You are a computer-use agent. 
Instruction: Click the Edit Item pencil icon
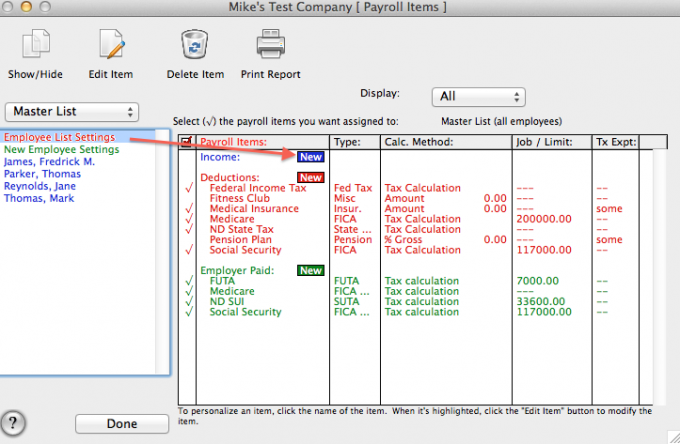(111, 43)
